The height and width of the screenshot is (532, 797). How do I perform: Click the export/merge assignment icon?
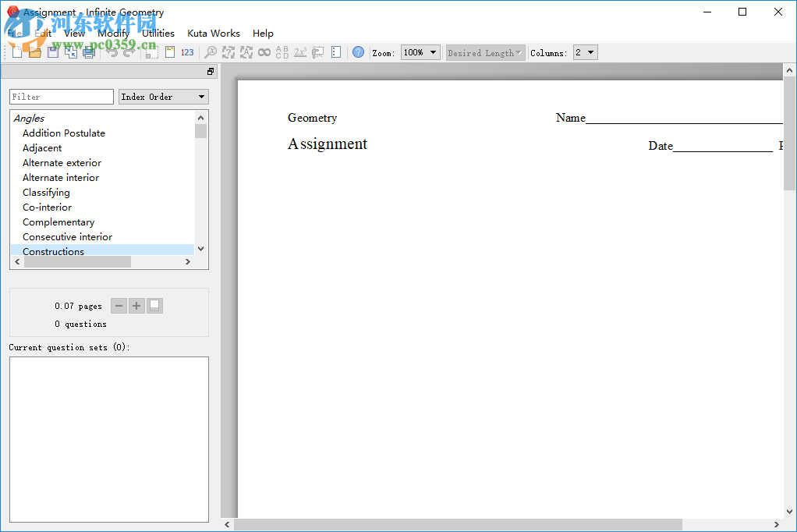71,52
